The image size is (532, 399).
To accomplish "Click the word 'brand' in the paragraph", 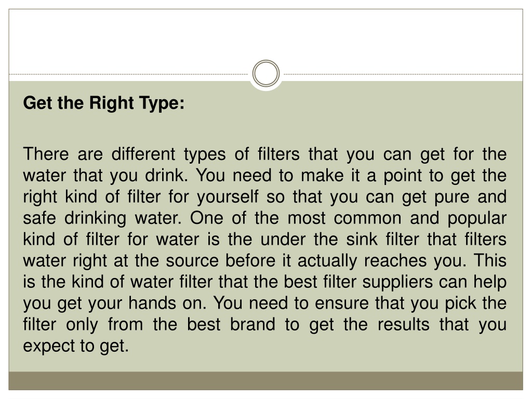I will 252,324.
